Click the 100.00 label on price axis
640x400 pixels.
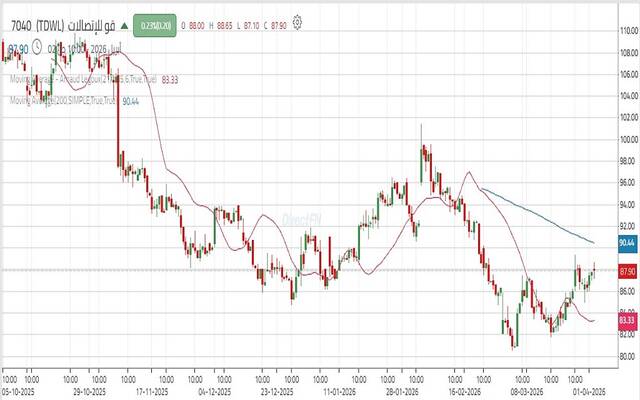pos(627,139)
